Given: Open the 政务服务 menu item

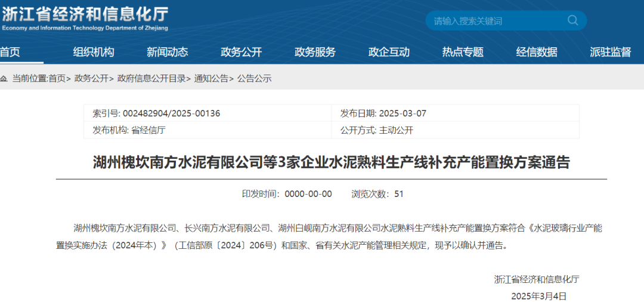Looking at the screenshot, I should tap(315, 52).
